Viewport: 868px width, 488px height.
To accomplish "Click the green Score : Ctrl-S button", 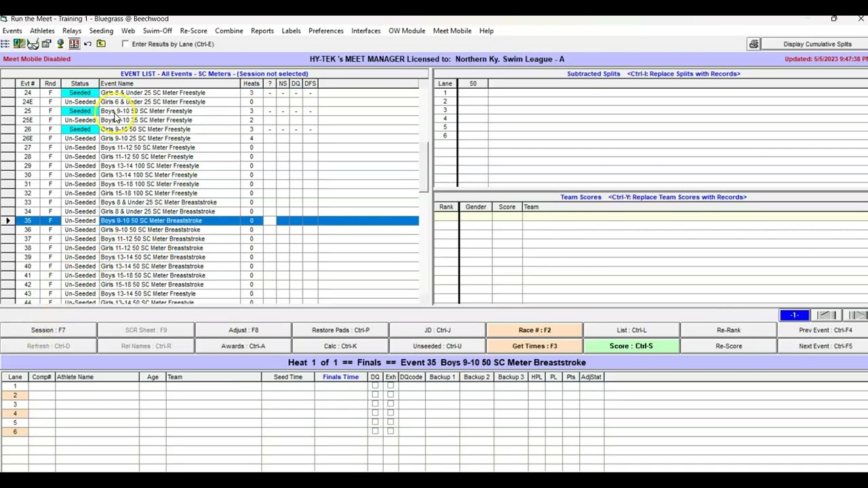I will (x=631, y=346).
